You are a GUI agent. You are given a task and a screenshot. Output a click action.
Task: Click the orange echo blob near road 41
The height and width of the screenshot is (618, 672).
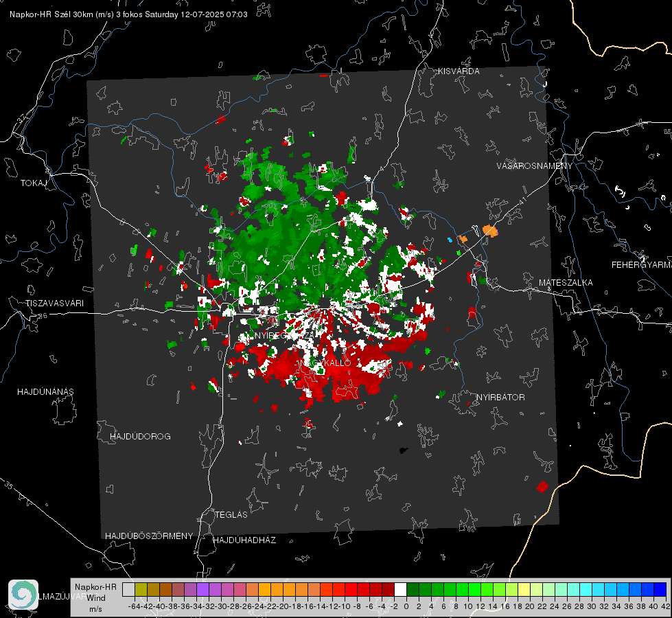(x=490, y=231)
